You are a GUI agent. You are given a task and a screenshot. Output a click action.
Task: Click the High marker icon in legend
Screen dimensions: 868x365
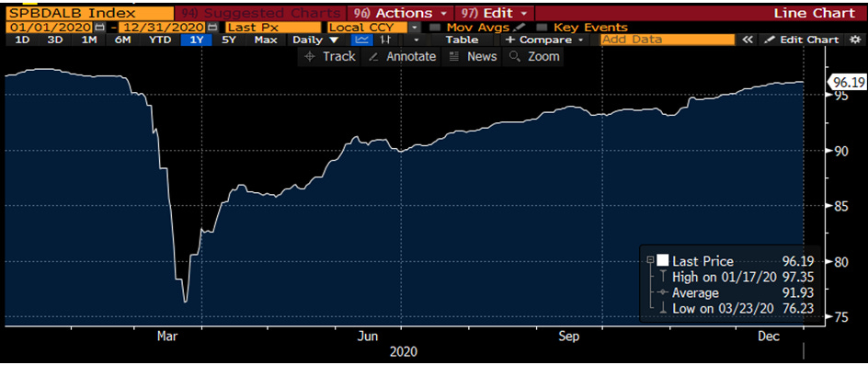(x=663, y=277)
